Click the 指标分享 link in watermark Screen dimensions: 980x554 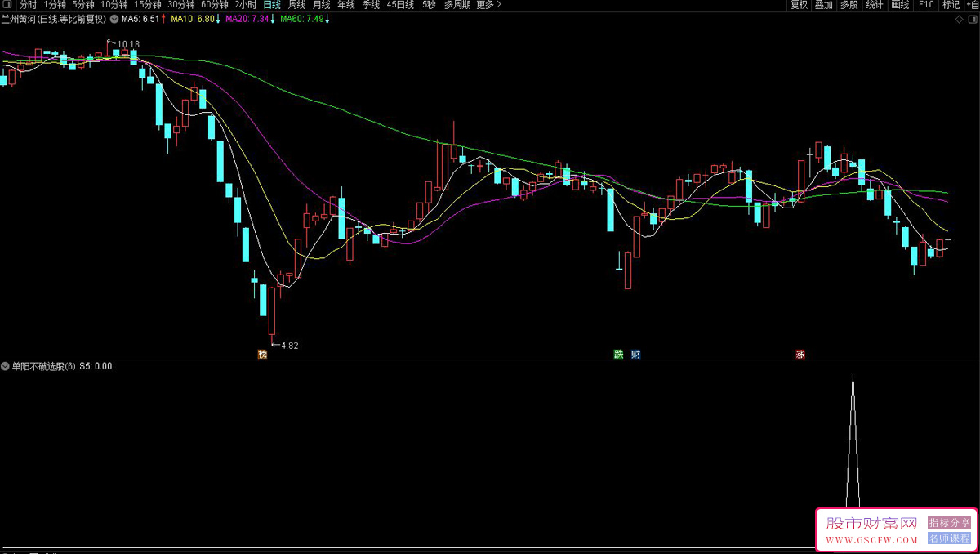pos(949,523)
